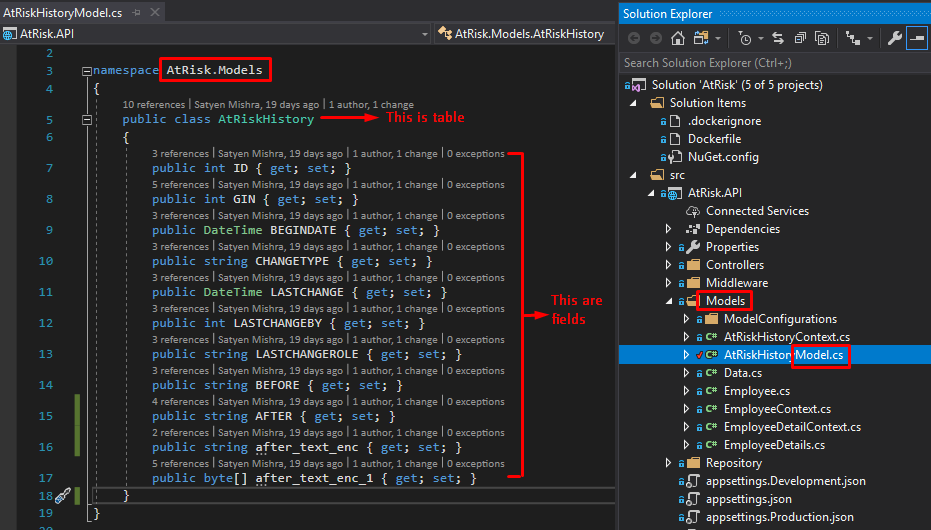Click the '10 references' CodeLens link
931x530 pixels.
point(154,104)
